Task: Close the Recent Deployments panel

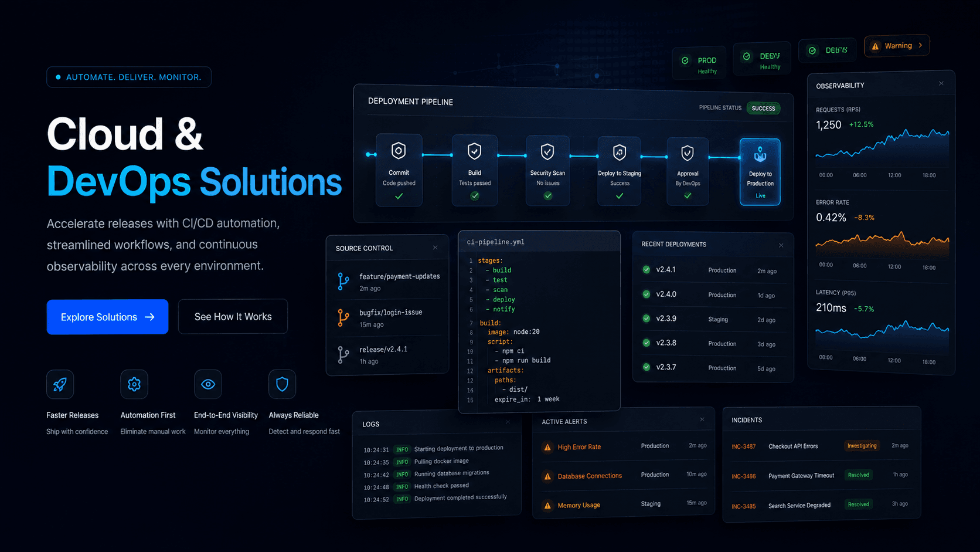Action: (x=781, y=245)
